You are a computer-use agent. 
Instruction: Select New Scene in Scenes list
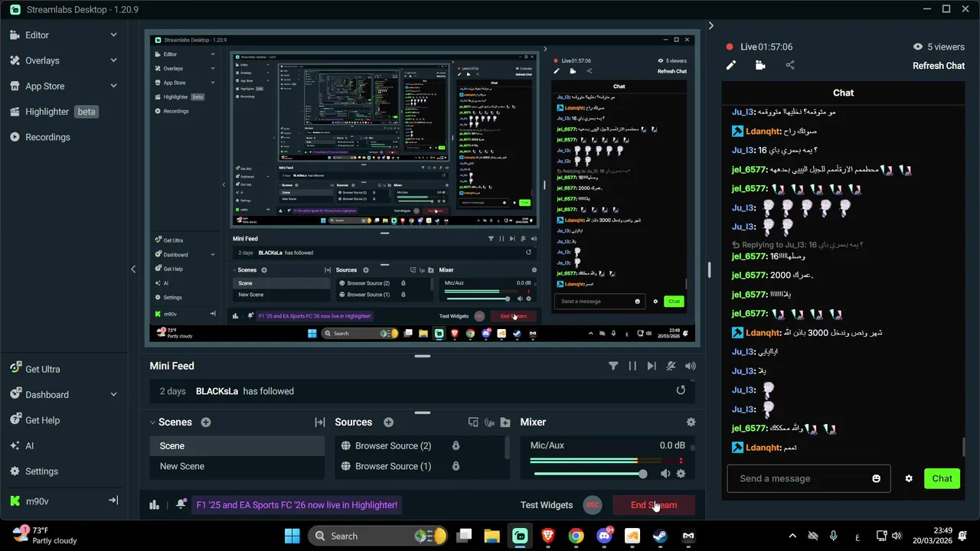click(x=237, y=466)
